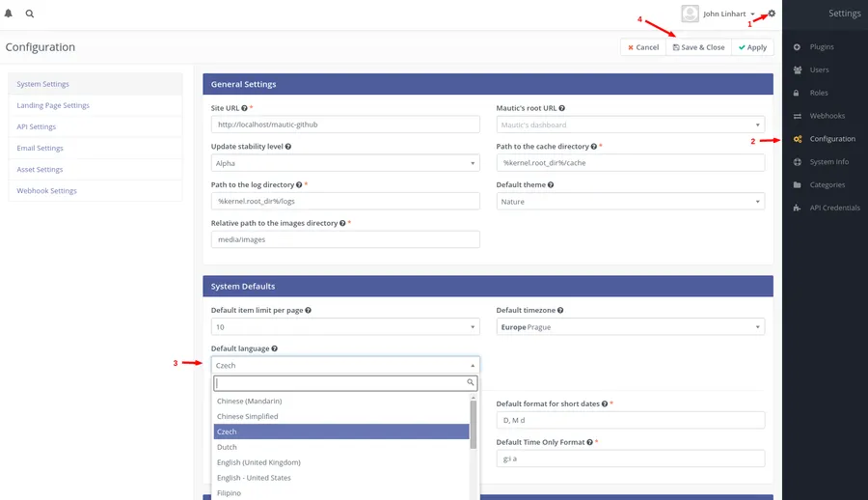Select Czech language option in list
The image size is (868, 500).
click(341, 431)
